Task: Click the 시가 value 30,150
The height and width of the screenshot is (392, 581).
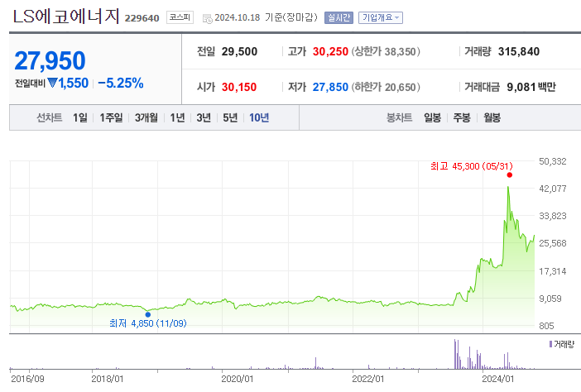Action: tap(239, 87)
